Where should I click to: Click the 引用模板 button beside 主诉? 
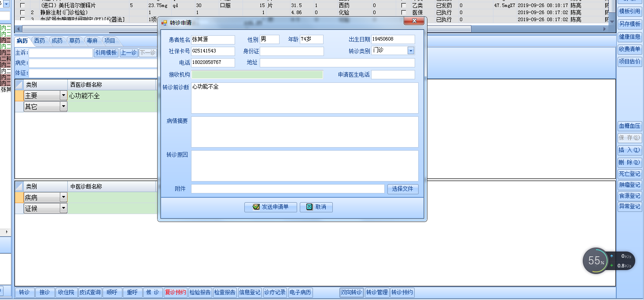(106, 53)
